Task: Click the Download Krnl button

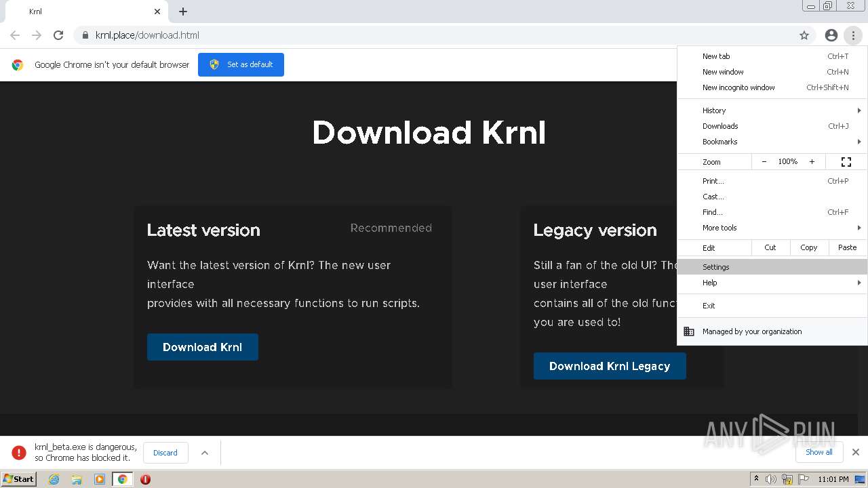Action: point(203,347)
